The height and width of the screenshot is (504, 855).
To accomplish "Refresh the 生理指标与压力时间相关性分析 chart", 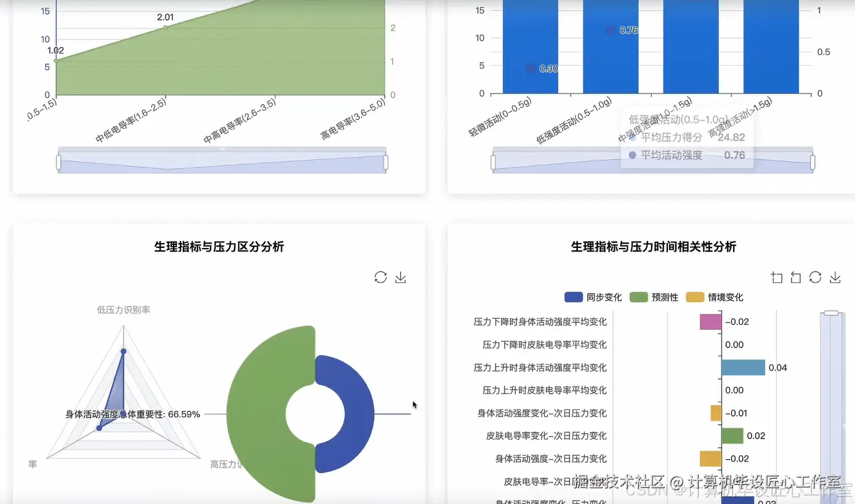I will point(816,277).
